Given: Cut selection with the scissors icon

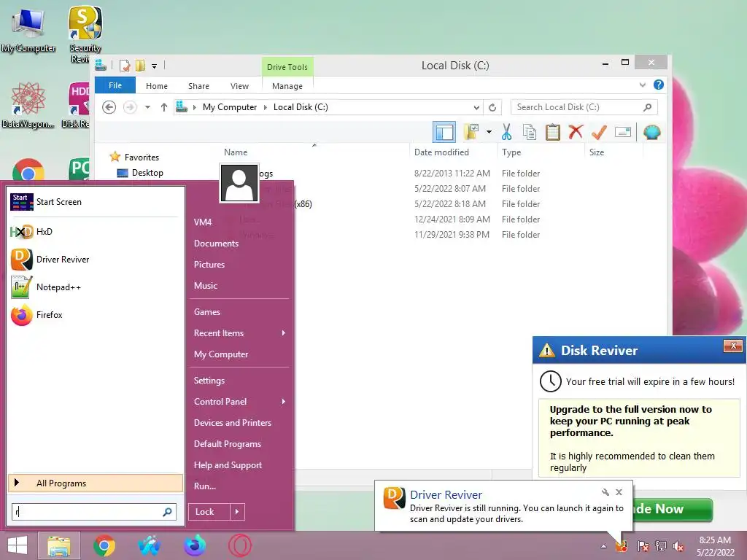Looking at the screenshot, I should click(506, 132).
